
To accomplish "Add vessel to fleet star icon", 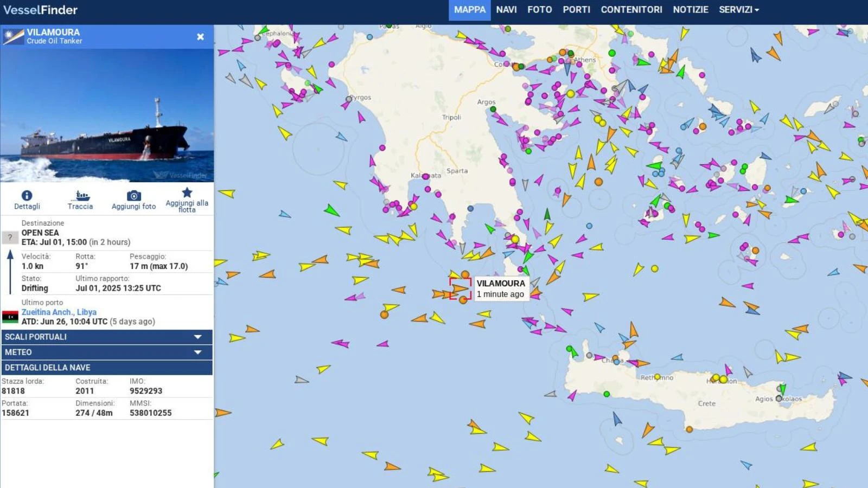I will [x=187, y=192].
